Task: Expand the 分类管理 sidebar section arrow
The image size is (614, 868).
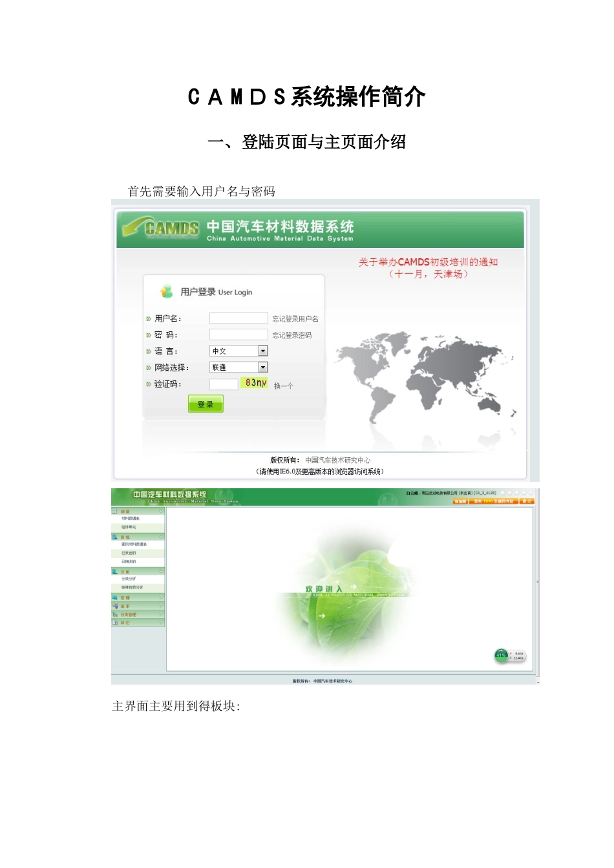Action: pos(161,614)
